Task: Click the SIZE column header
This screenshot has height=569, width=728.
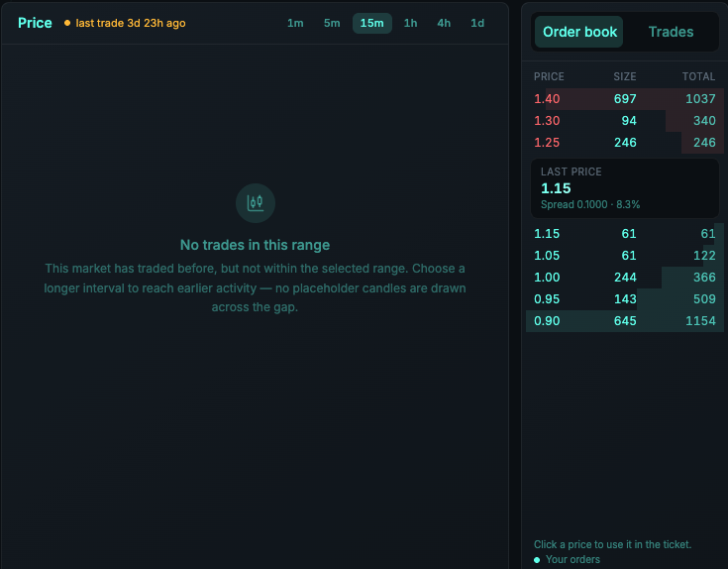Action: click(624, 76)
